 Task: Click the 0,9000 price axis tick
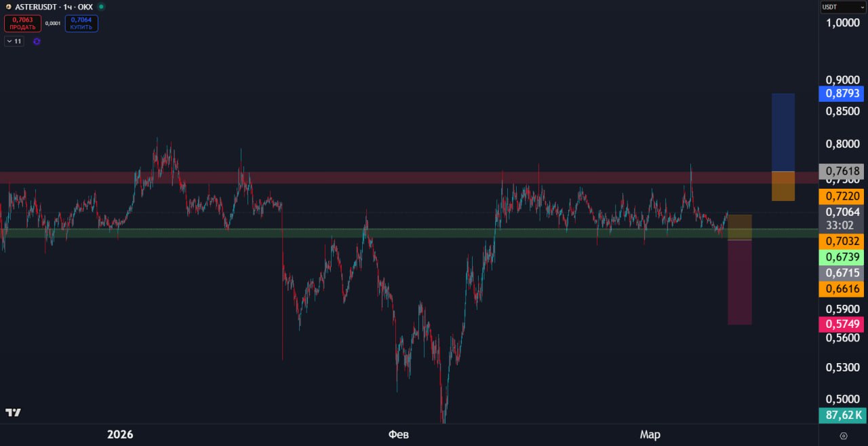pos(842,80)
